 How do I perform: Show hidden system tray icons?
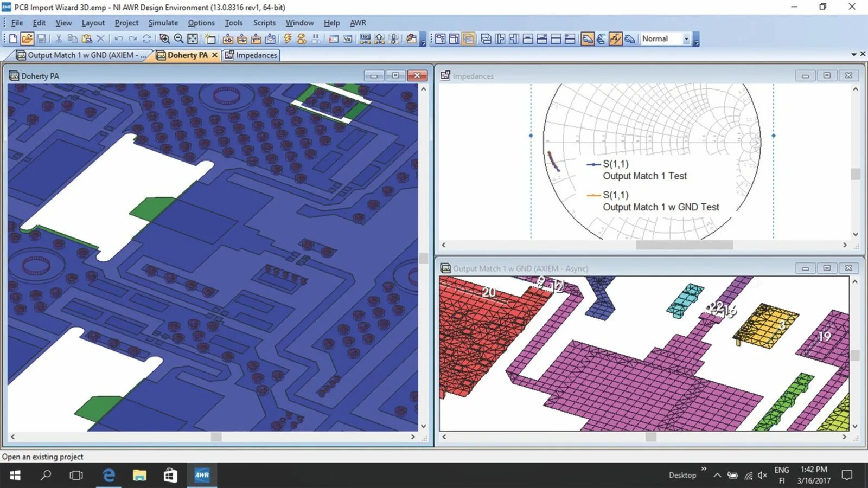point(717,476)
